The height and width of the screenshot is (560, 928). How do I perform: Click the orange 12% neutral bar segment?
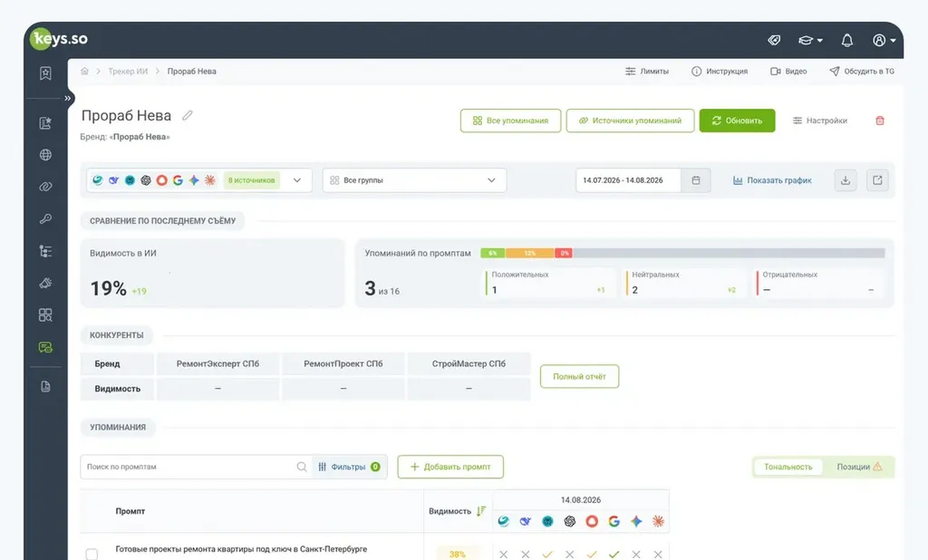click(x=529, y=254)
